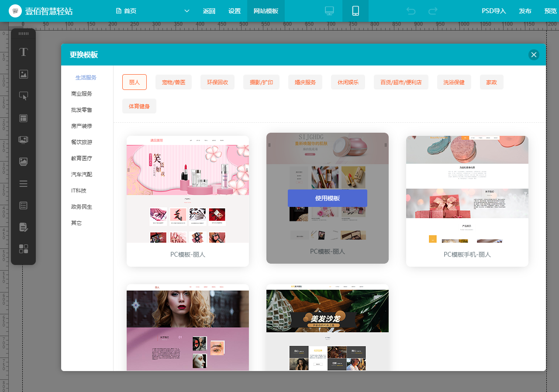Click the 更换模板 dialog title

[84, 55]
